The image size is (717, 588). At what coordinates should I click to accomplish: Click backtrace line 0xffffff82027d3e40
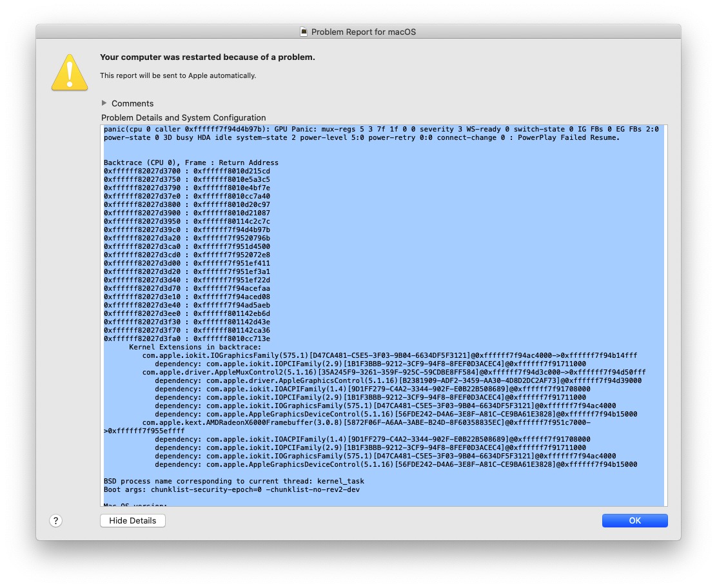tap(187, 306)
